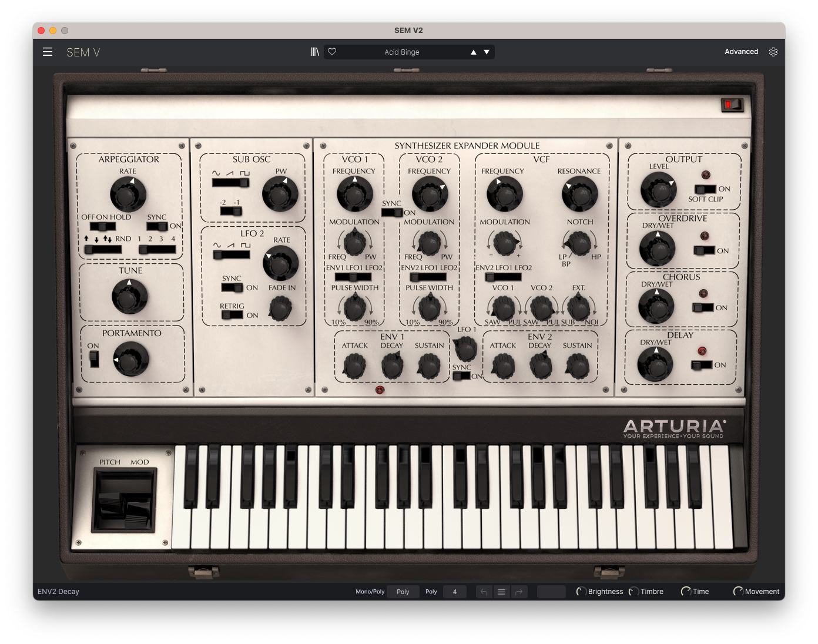Open the edit history list icon
The width and height of the screenshot is (818, 644).
pyautogui.click(x=501, y=592)
